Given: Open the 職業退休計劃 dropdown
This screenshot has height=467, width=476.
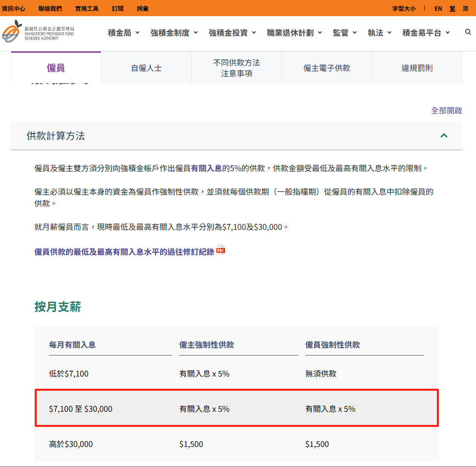Looking at the screenshot, I should [295, 33].
